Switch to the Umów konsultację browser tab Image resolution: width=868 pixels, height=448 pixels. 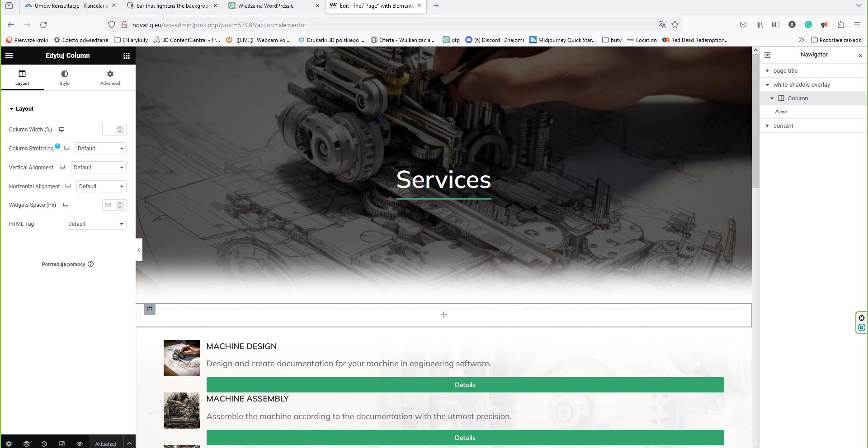click(x=70, y=6)
